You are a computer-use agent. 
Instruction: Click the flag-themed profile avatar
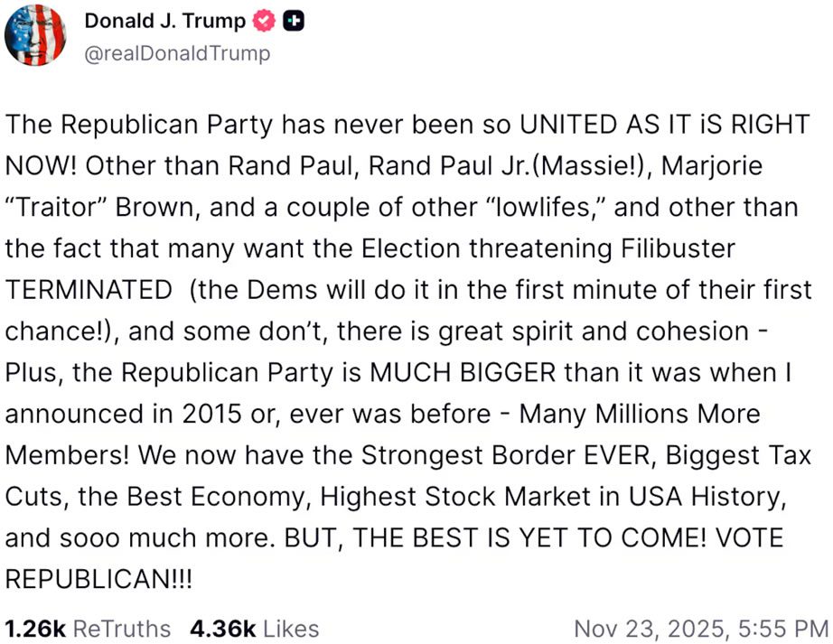[x=35, y=35]
